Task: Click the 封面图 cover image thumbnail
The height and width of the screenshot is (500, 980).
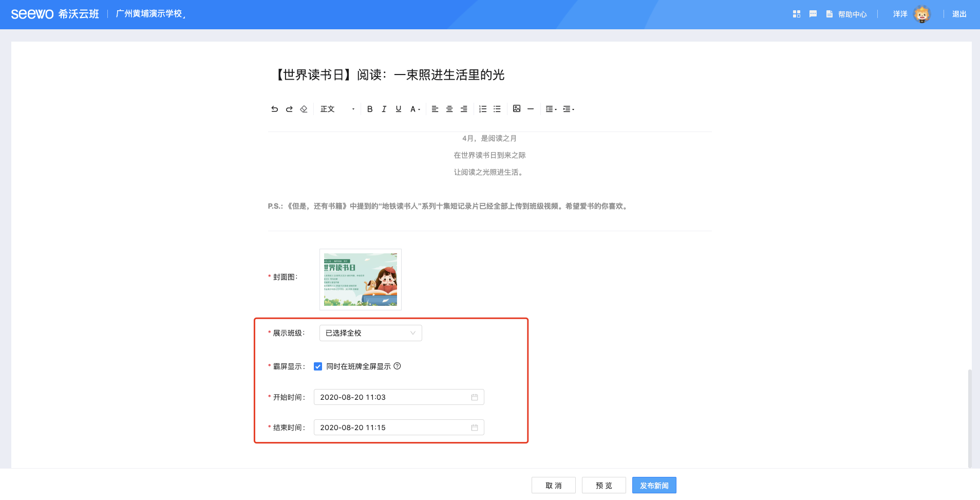Action: [361, 280]
